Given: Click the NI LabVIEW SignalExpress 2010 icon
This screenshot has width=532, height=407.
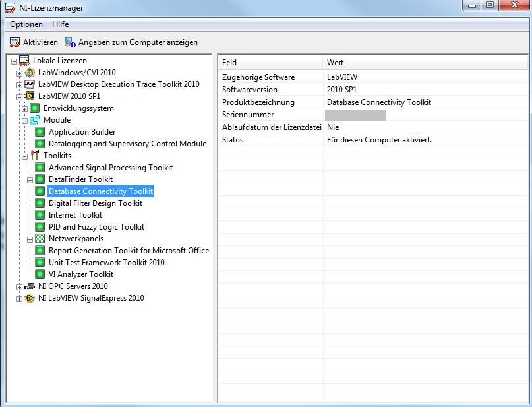Looking at the screenshot, I should tap(30, 298).
